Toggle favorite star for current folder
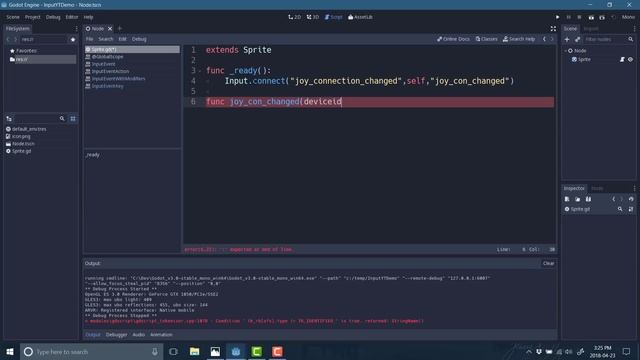Viewport: 640px width, 360px height. point(73,39)
